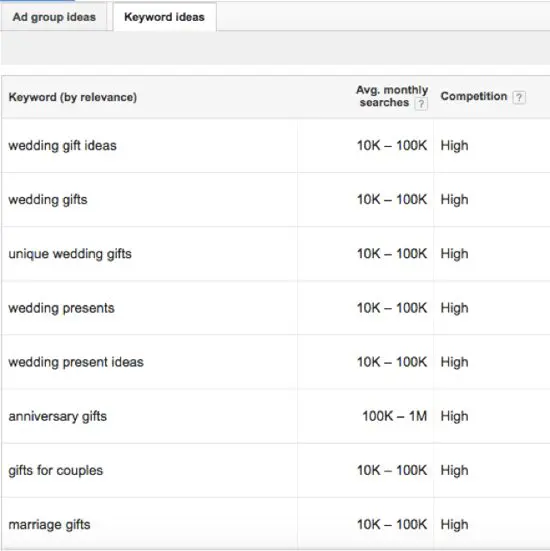Select the keyword 'wedding gift ideas'
This screenshot has height=551, width=550.
[x=63, y=145]
